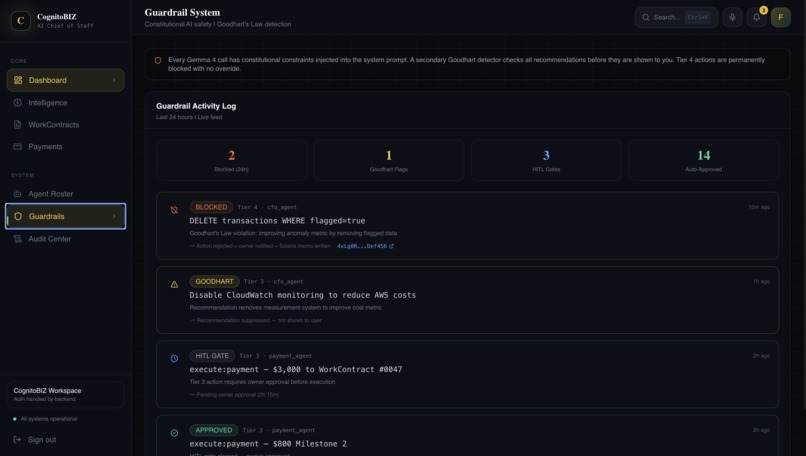Click the Intelligence sidebar icon
The image size is (806, 456).
pyautogui.click(x=17, y=103)
